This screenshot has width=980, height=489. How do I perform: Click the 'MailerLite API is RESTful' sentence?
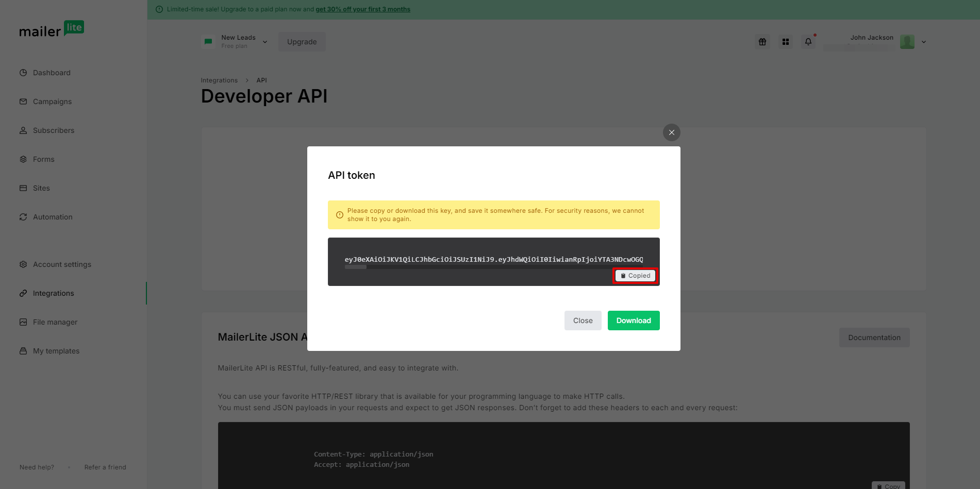coord(338,368)
